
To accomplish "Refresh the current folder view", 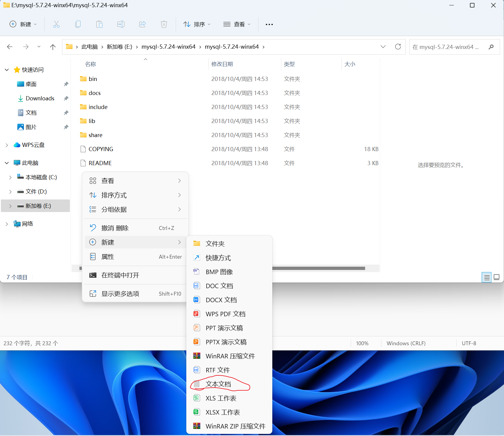I will 398,47.
